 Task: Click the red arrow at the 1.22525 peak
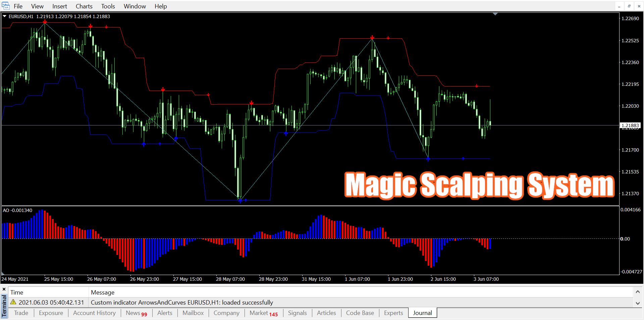click(x=372, y=38)
